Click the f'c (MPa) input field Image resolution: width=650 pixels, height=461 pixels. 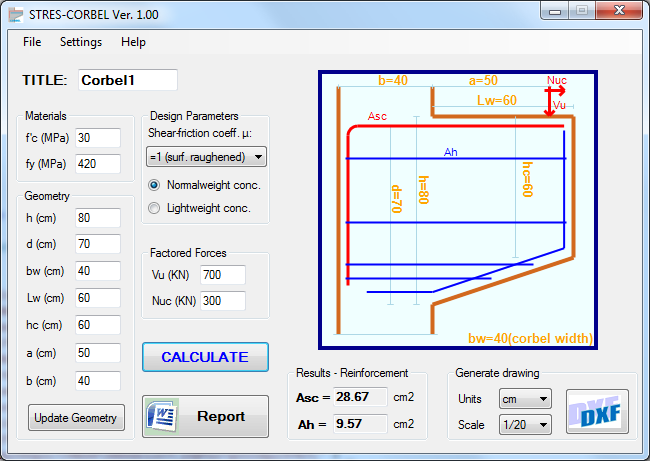pyautogui.click(x=98, y=138)
